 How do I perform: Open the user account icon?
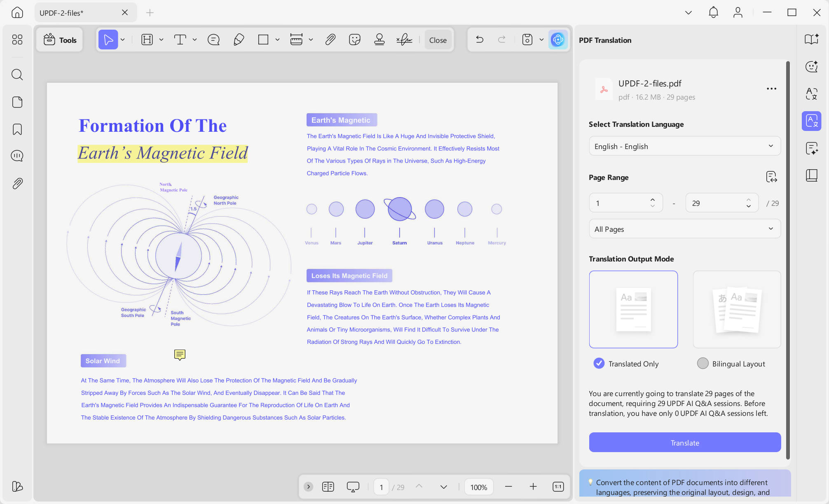[738, 12]
